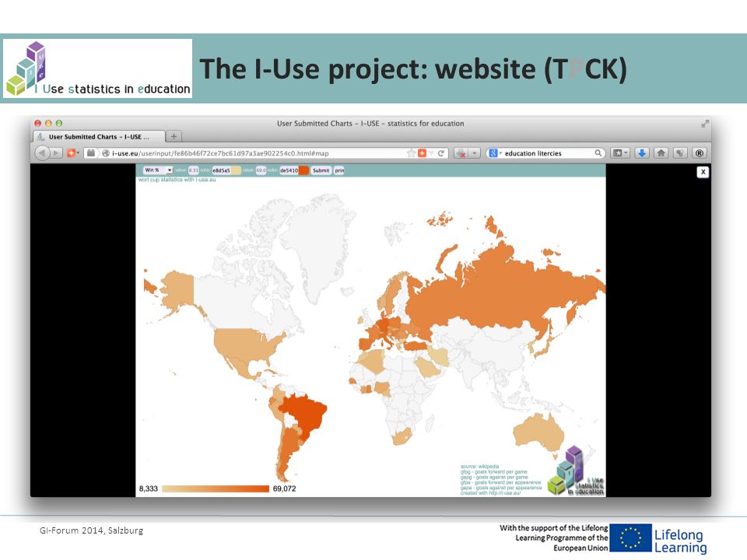The width and height of the screenshot is (747, 560).
Task: Reload the page with the refresh icon
Action: [441, 153]
